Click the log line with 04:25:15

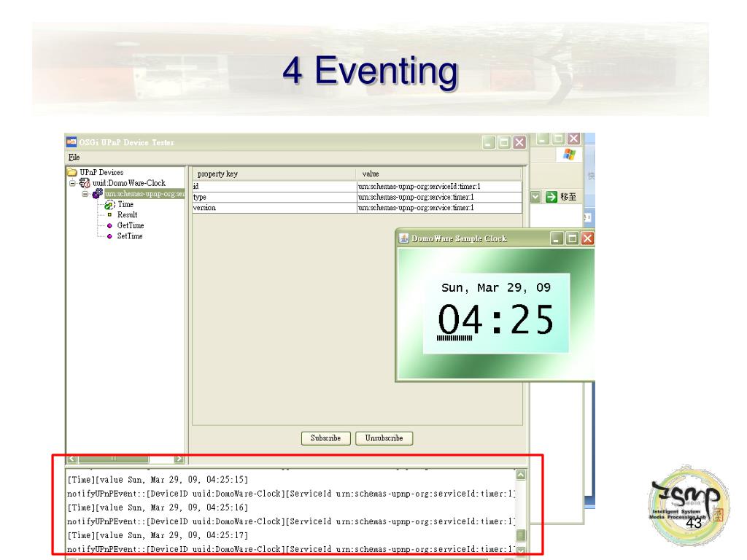(158, 480)
